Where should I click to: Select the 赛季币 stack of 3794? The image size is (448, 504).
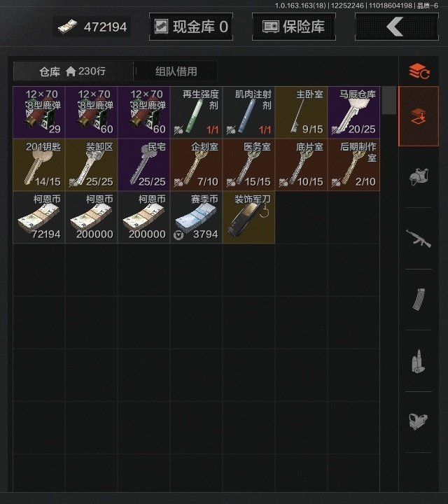point(197,217)
